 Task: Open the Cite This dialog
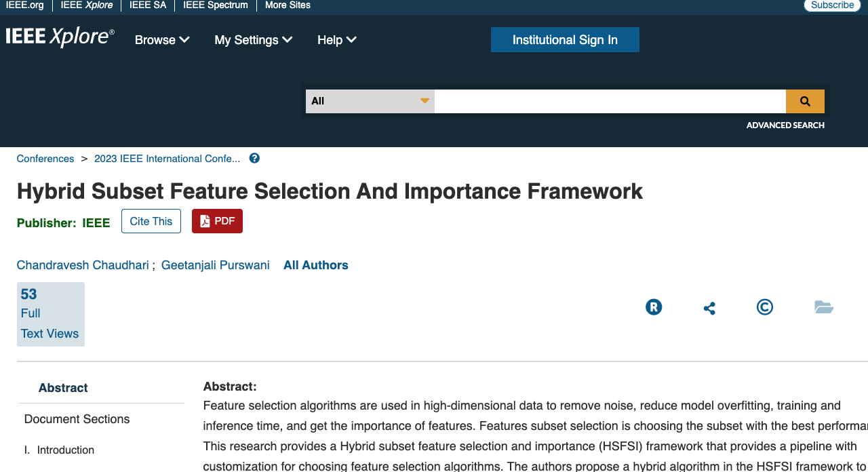pyautogui.click(x=151, y=220)
